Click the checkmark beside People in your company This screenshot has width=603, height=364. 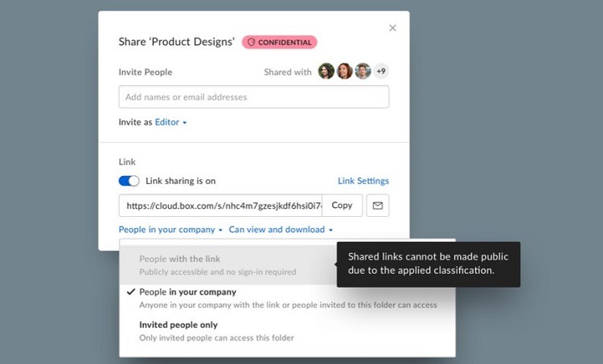tap(131, 292)
